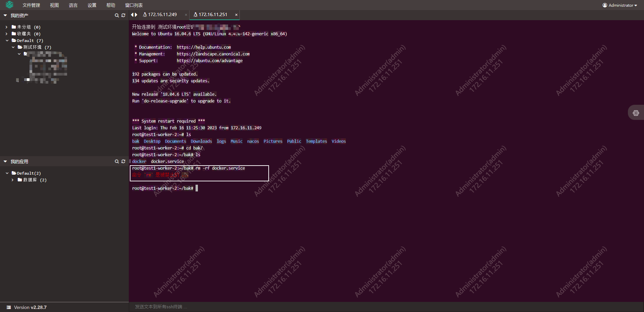Screen dimensions: 644x312
Task: Open the 窗口列表 menu
Action: (x=133, y=5)
